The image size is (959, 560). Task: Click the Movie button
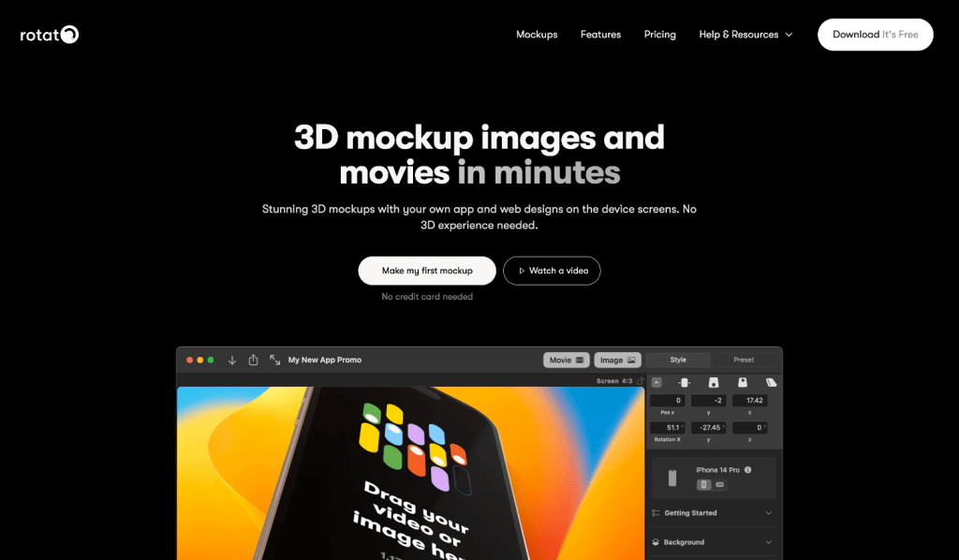tap(567, 361)
